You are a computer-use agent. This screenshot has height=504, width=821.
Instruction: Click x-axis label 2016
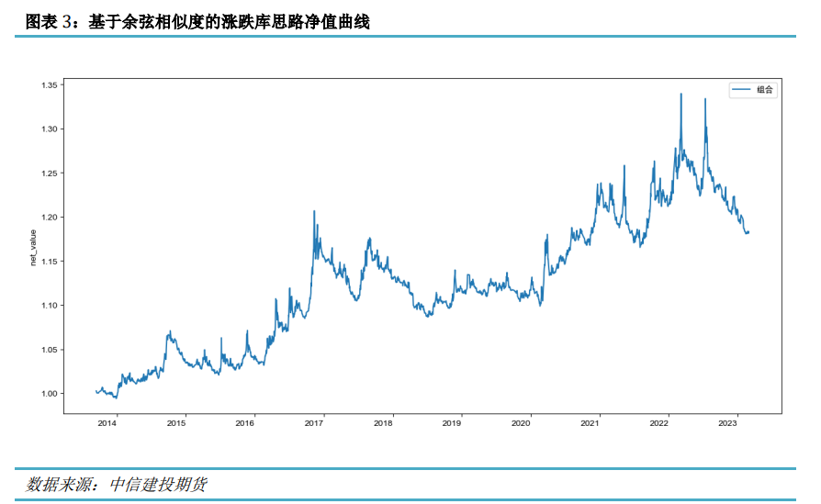click(x=244, y=423)
